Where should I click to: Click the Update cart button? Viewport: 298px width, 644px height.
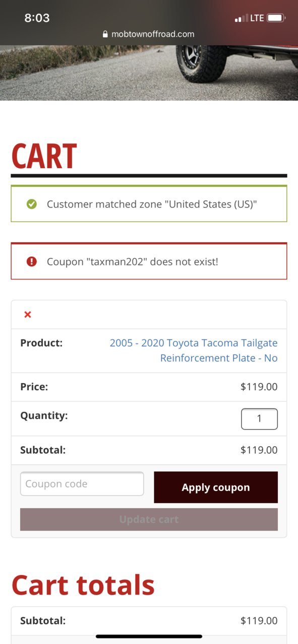pyautogui.click(x=149, y=519)
